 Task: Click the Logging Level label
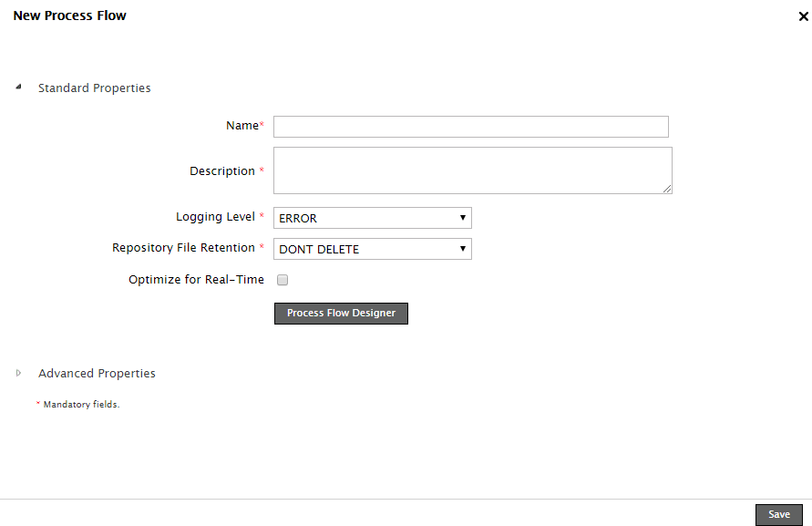point(215,217)
